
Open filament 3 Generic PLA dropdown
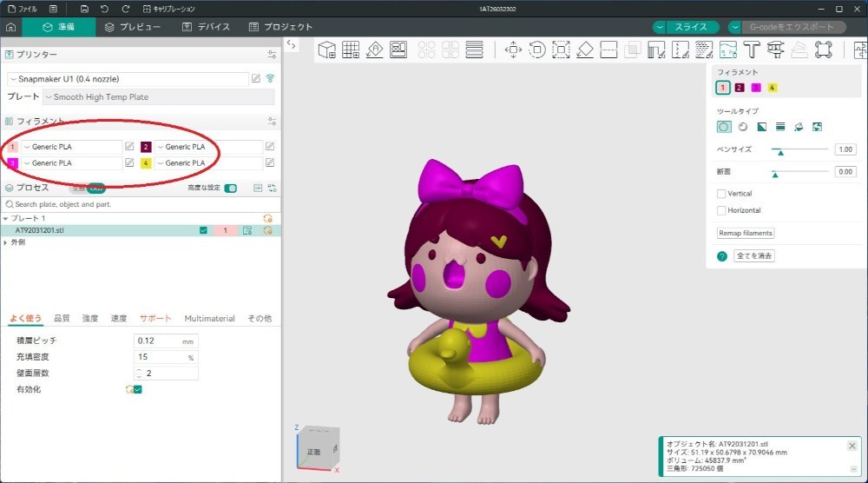(x=72, y=162)
